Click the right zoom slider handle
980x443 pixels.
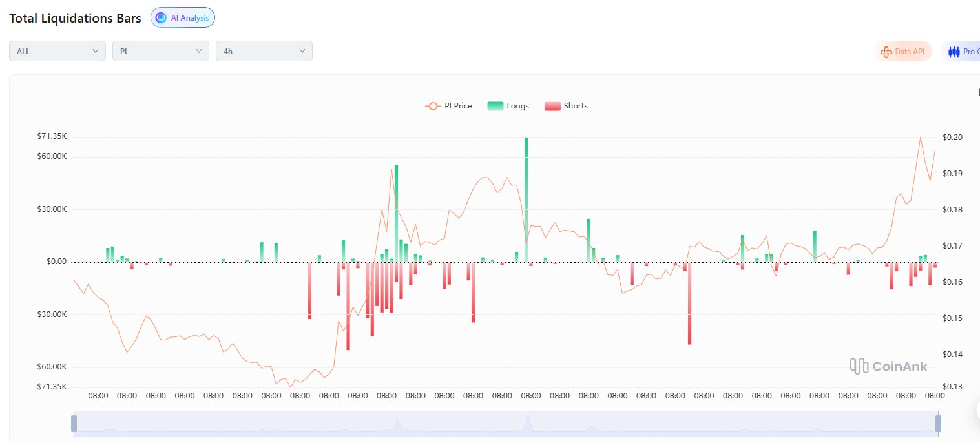938,424
